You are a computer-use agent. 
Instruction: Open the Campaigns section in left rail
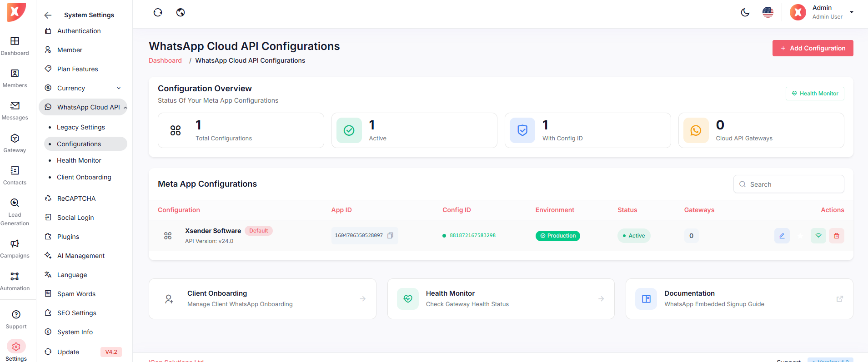tap(15, 248)
